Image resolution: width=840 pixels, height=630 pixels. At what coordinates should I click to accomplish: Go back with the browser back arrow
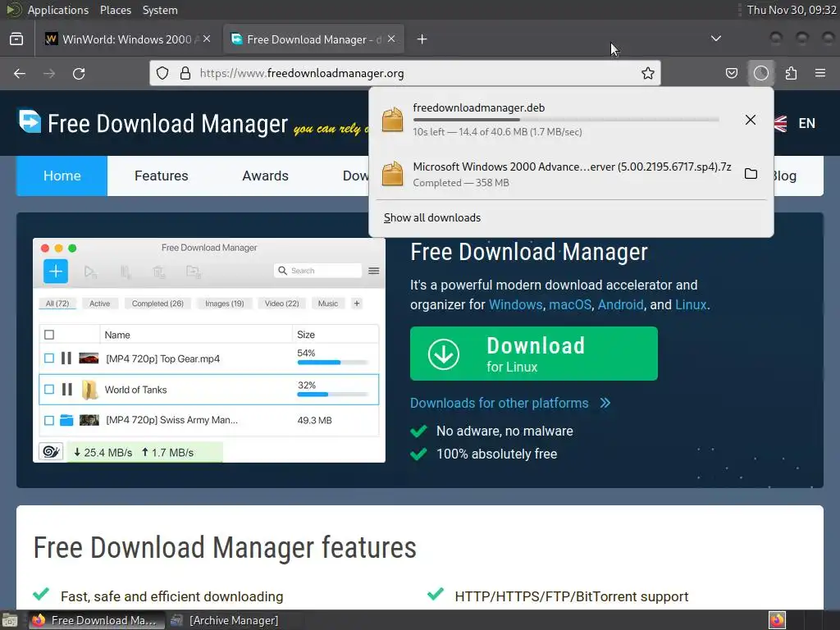coord(20,73)
